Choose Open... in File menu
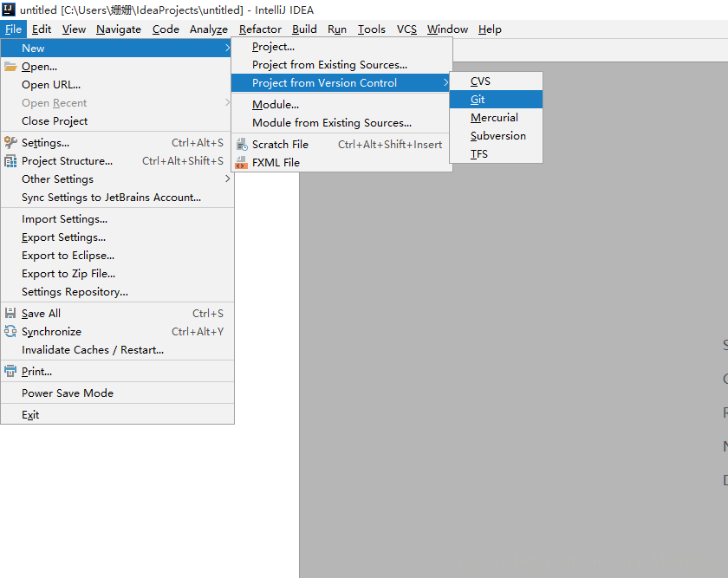This screenshot has height=578, width=728. tap(117, 67)
